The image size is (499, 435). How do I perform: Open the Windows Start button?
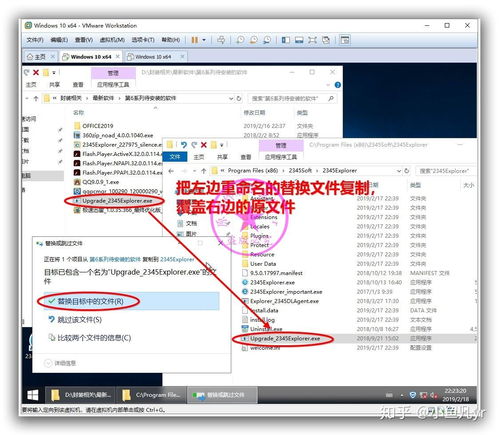pyautogui.click(x=33, y=395)
